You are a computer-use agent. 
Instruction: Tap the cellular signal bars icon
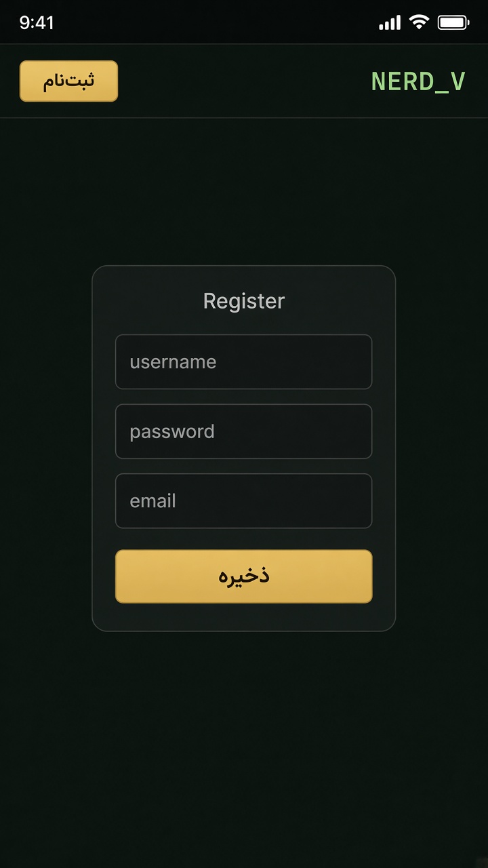coord(390,23)
